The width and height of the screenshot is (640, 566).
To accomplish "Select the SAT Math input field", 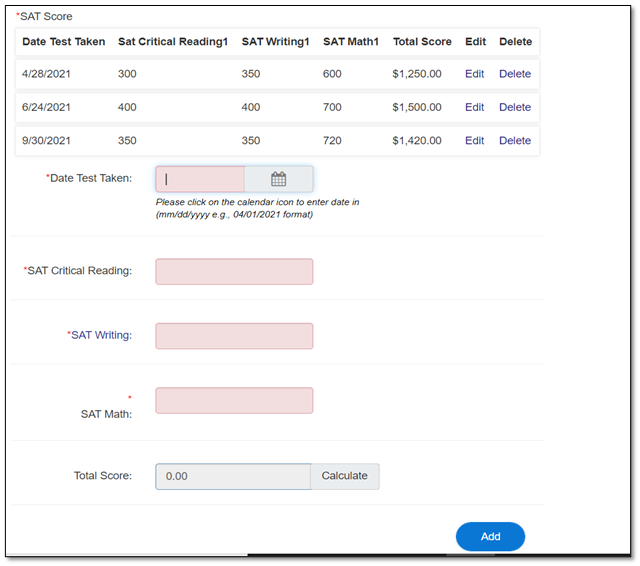I will (x=234, y=401).
